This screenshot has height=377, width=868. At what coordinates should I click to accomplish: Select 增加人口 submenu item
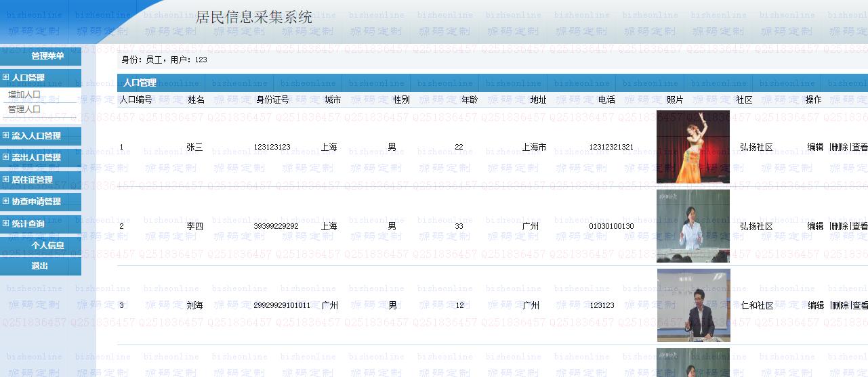click(24, 95)
